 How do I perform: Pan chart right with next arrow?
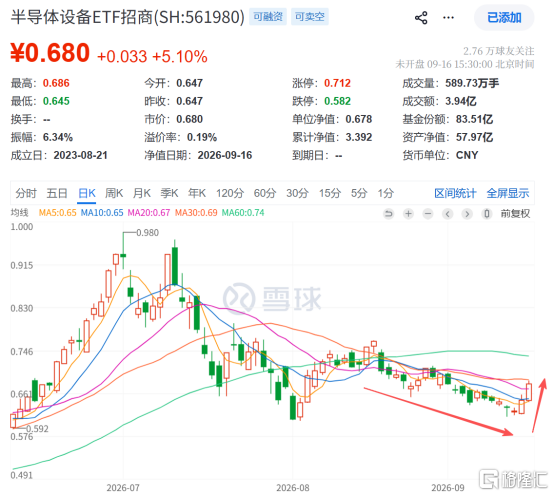[467, 214]
